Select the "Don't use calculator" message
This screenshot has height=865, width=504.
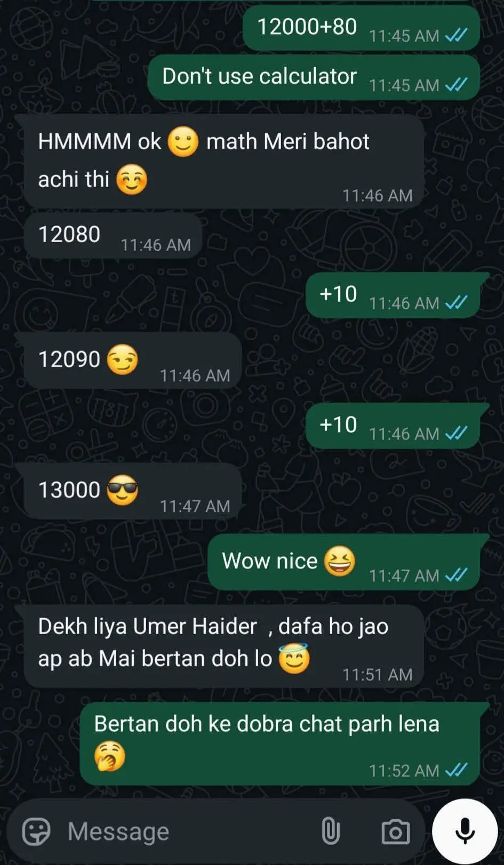pyautogui.click(x=314, y=77)
